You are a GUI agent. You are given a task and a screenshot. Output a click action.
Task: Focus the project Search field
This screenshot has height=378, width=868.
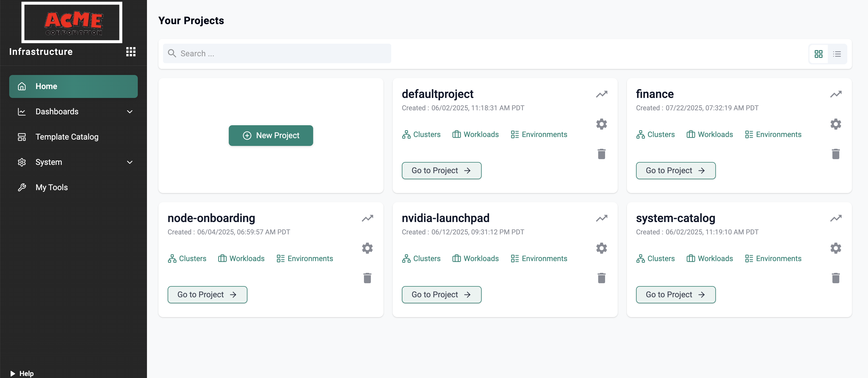point(277,53)
